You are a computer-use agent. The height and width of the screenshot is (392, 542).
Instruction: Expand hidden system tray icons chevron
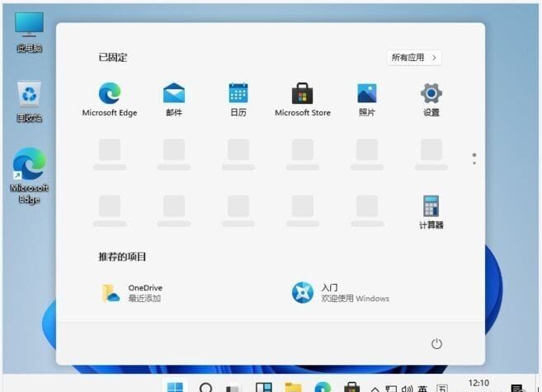[375, 389]
